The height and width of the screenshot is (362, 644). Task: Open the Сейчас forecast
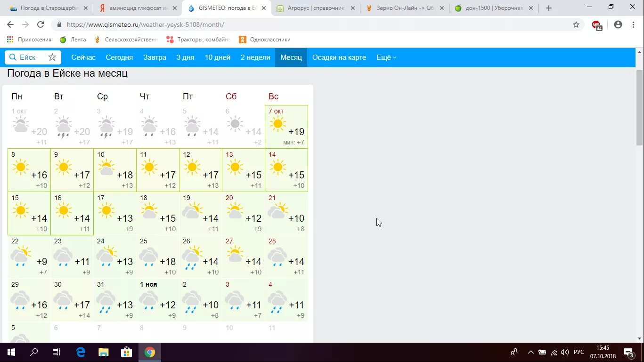coord(83,57)
